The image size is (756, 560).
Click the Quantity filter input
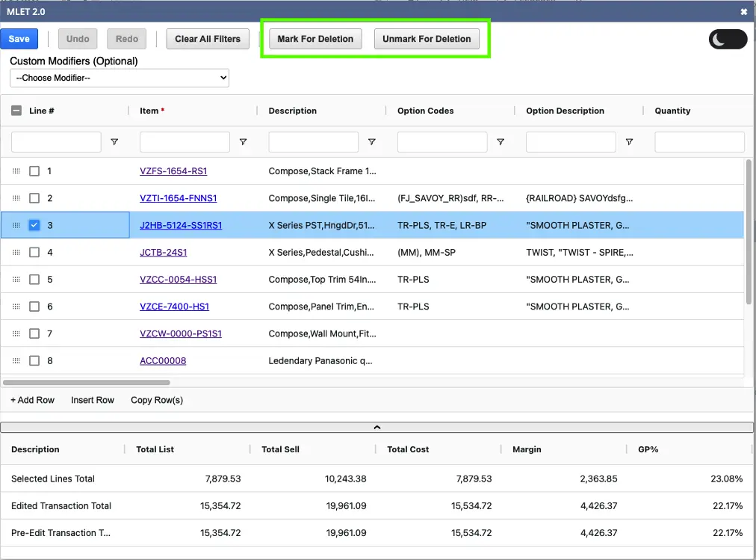pos(699,142)
